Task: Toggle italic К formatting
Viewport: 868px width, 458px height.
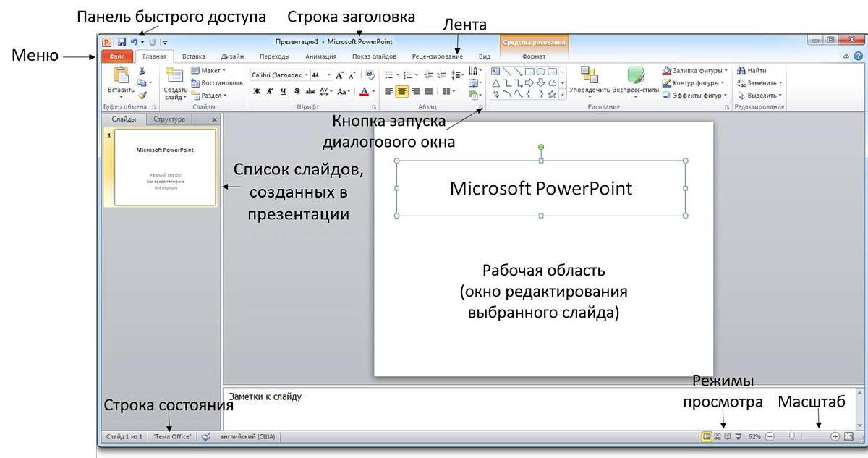Action: [x=270, y=91]
